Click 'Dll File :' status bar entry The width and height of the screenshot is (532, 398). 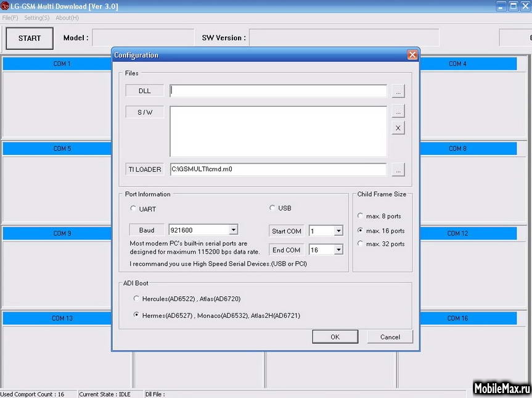(x=155, y=394)
